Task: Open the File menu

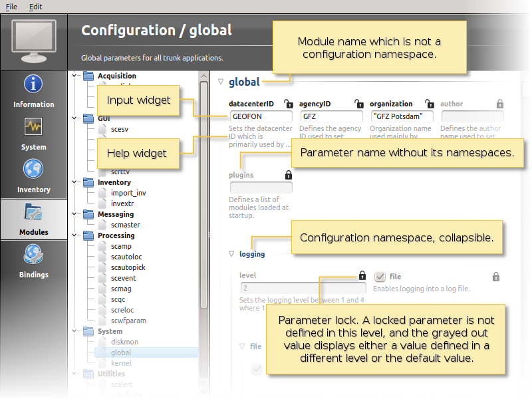Action: click(x=11, y=7)
